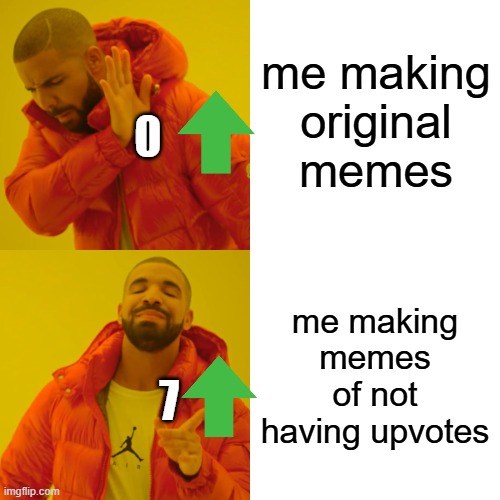Open the imgflip.com watermark link
The image size is (500, 500).
32,491
